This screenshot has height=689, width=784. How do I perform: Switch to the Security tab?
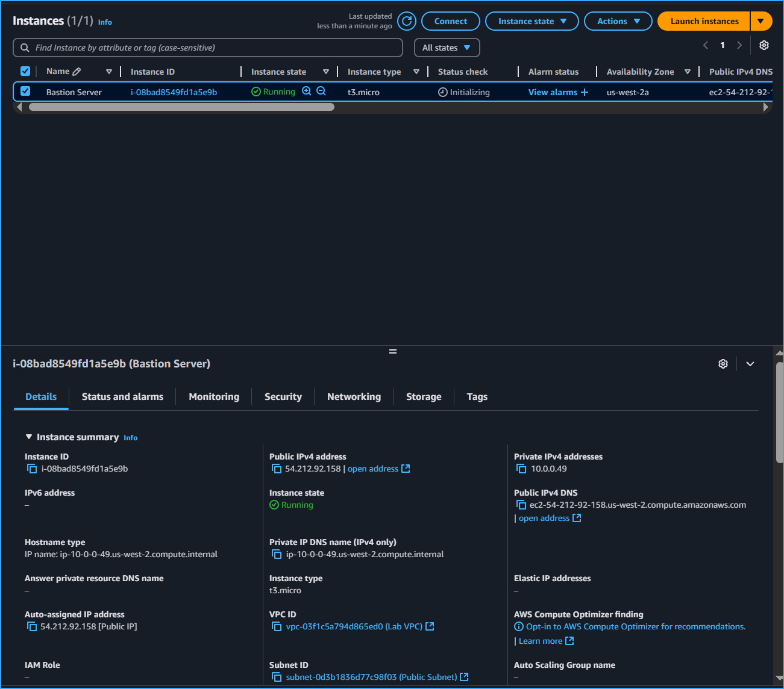(x=283, y=397)
